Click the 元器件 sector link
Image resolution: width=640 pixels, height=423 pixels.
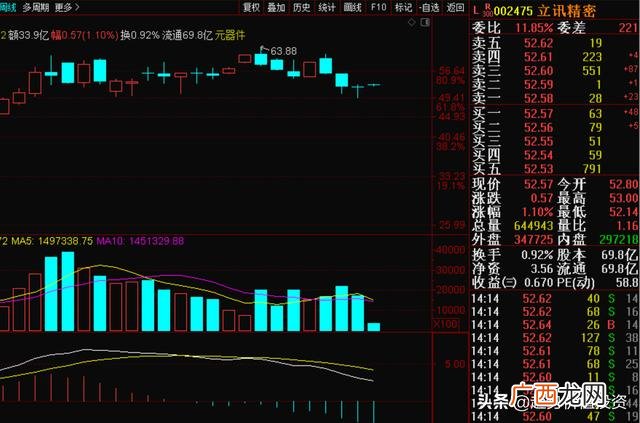[230, 35]
